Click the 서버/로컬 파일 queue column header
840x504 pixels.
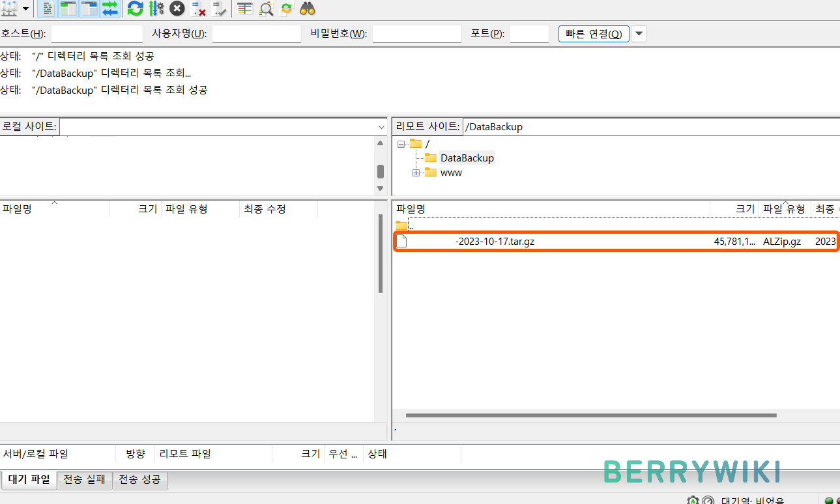click(58, 454)
